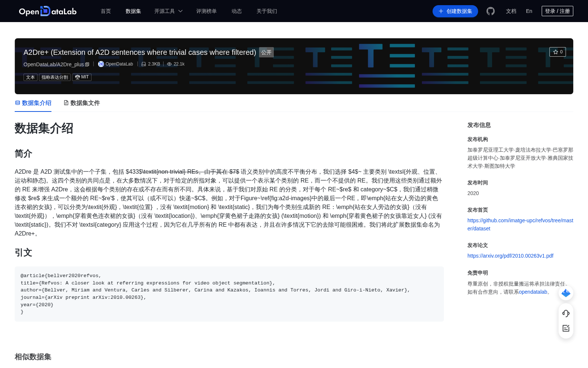Switch to 数据集介绍 tab
588x368 pixels.
point(33,103)
